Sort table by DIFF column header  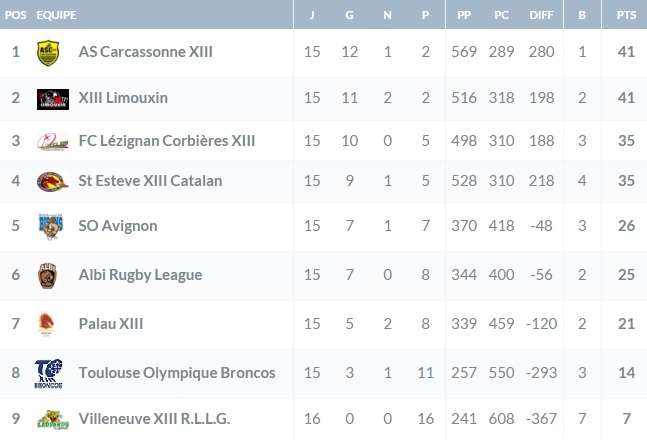541,17
